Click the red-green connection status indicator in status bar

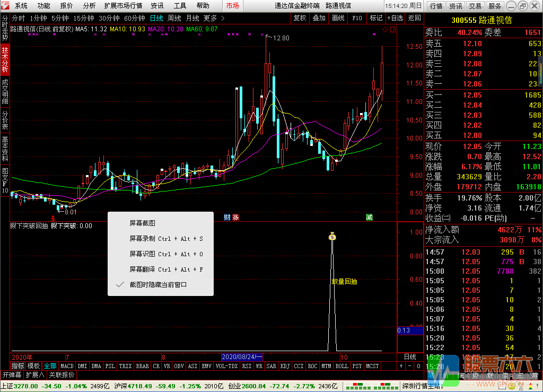[372, 386]
